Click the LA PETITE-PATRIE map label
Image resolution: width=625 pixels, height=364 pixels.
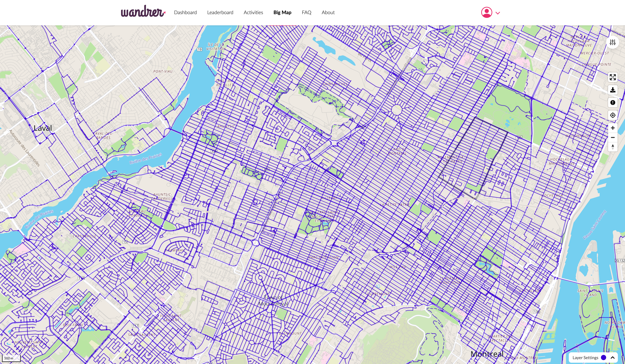tap(395, 205)
